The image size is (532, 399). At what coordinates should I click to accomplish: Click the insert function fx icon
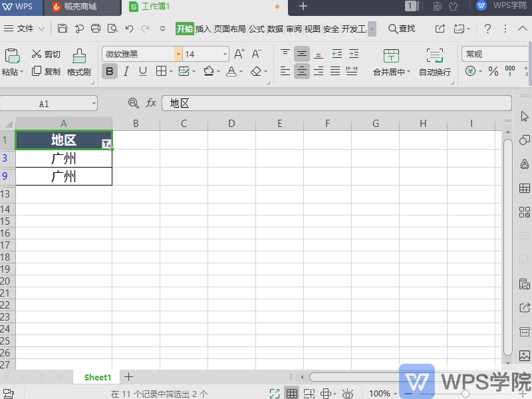pyautogui.click(x=151, y=103)
